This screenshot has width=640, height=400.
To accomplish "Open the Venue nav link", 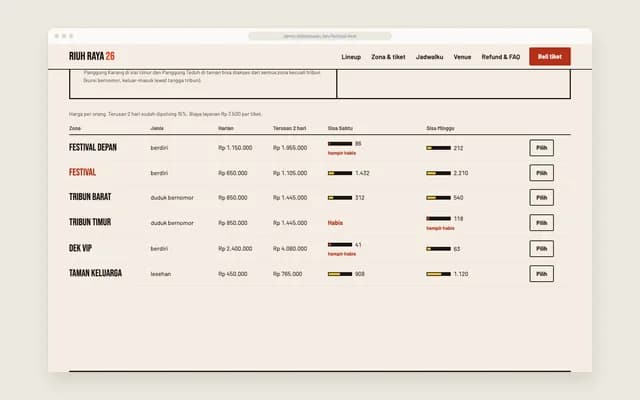I will click(462, 57).
